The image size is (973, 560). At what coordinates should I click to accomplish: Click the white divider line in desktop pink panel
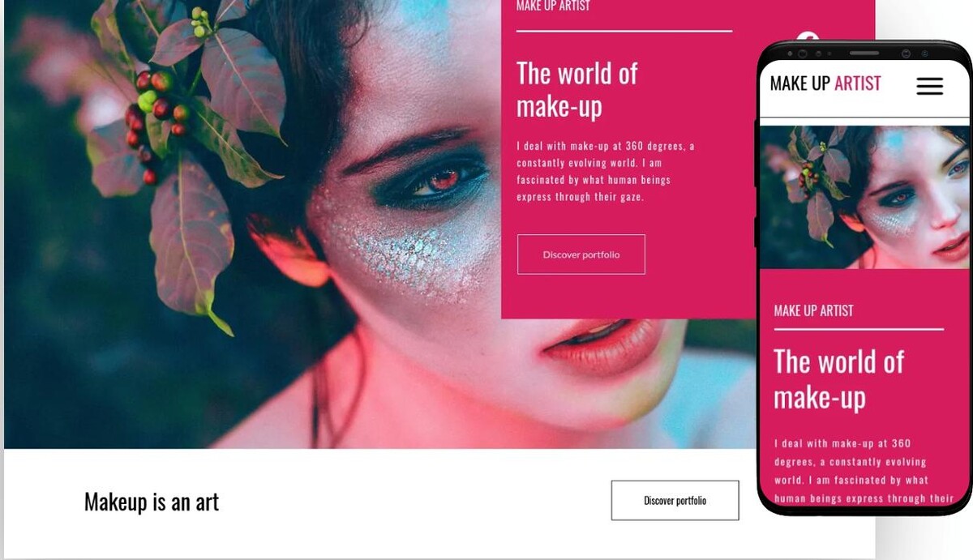624,31
